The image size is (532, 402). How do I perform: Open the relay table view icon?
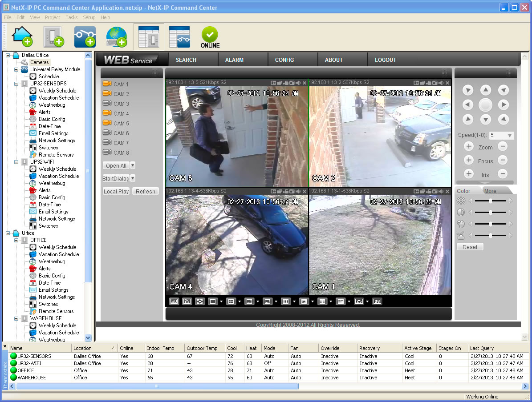179,36
